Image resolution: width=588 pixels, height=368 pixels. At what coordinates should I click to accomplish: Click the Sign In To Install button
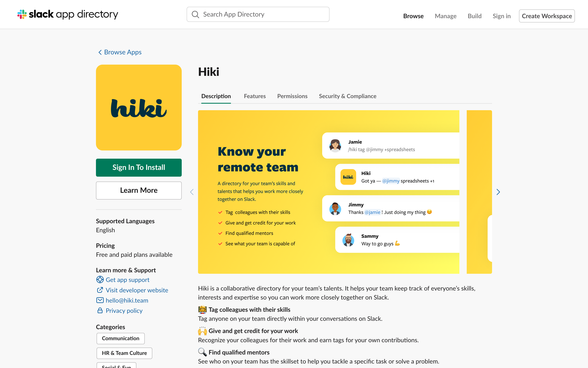point(139,167)
